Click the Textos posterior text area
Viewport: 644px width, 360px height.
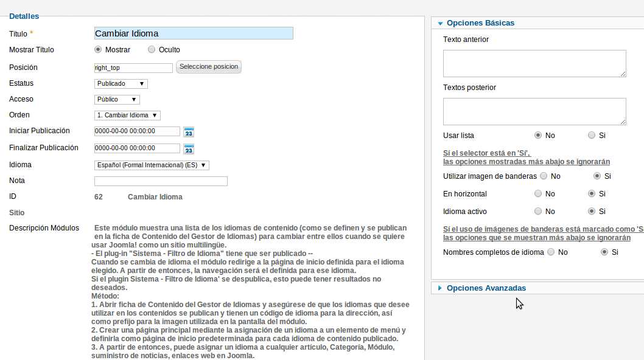534,111
